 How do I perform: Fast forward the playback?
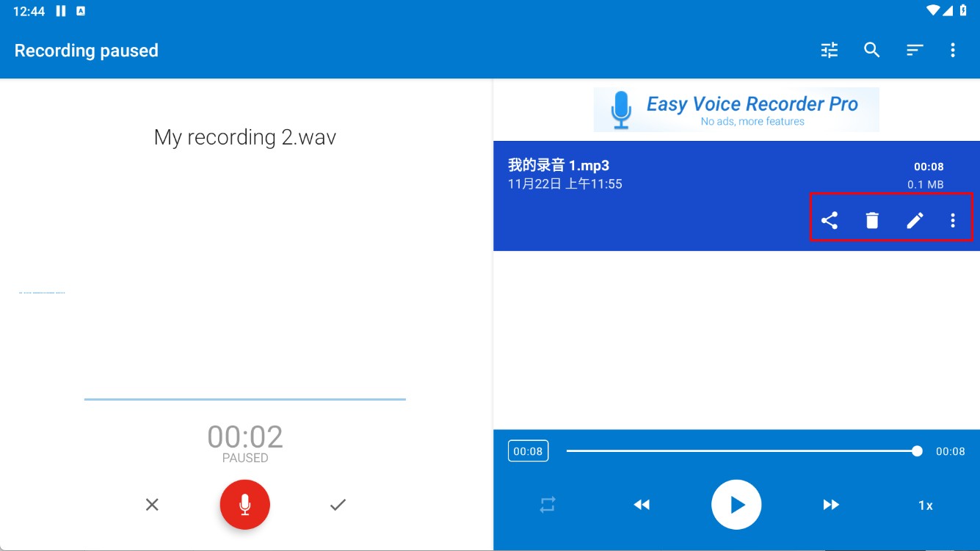pos(830,505)
